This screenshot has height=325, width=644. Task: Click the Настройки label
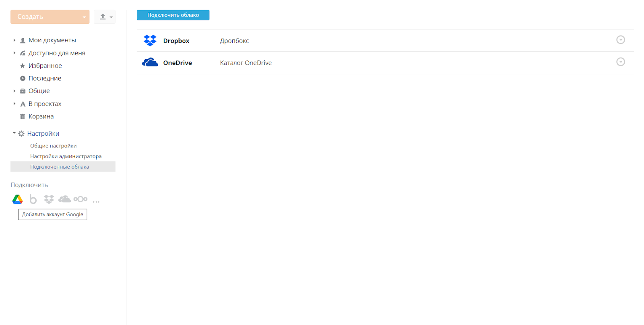point(43,133)
